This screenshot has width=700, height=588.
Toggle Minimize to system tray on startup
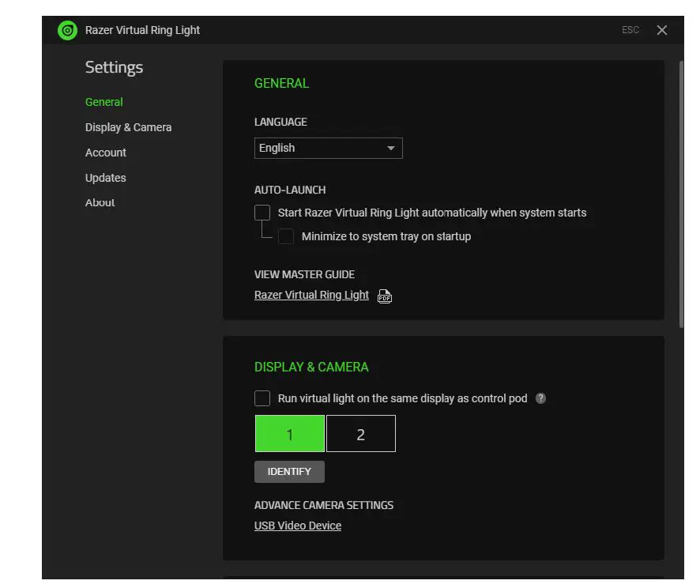pos(286,236)
